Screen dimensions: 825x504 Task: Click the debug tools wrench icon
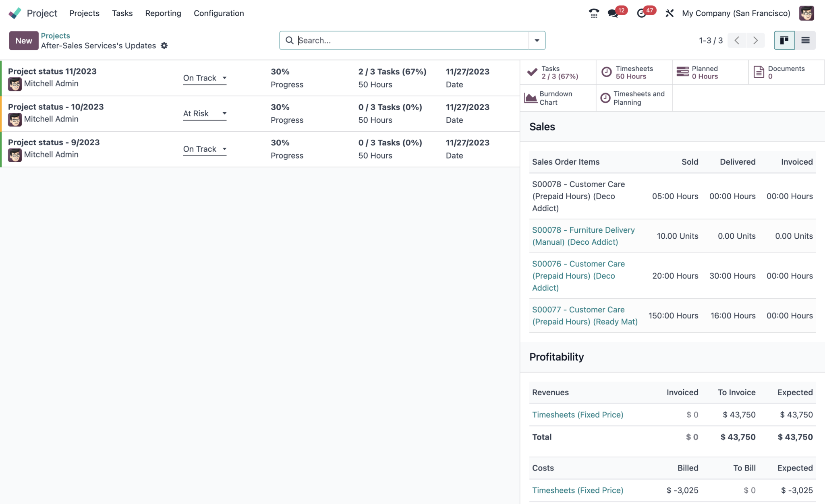(x=670, y=13)
